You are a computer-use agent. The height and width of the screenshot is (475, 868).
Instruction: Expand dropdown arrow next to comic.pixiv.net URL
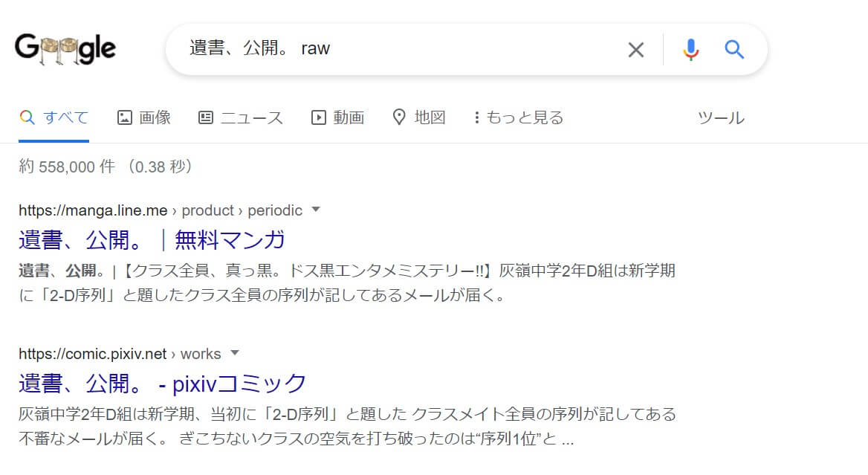[235, 353]
